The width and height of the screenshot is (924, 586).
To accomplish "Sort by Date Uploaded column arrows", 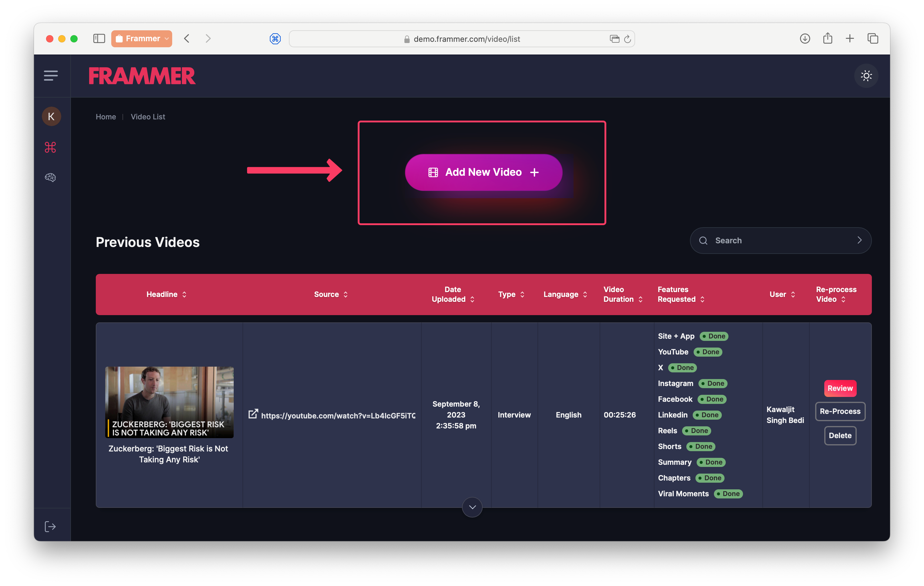I will point(472,300).
